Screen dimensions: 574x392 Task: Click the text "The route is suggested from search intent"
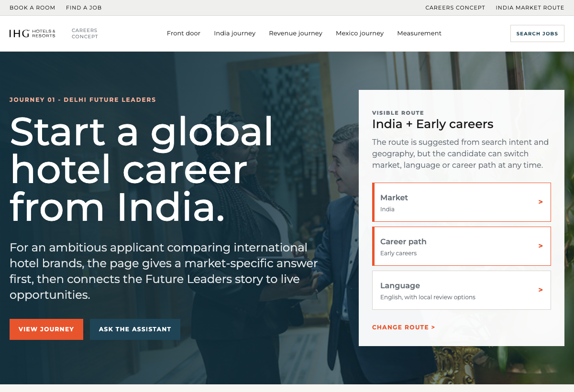(461, 154)
